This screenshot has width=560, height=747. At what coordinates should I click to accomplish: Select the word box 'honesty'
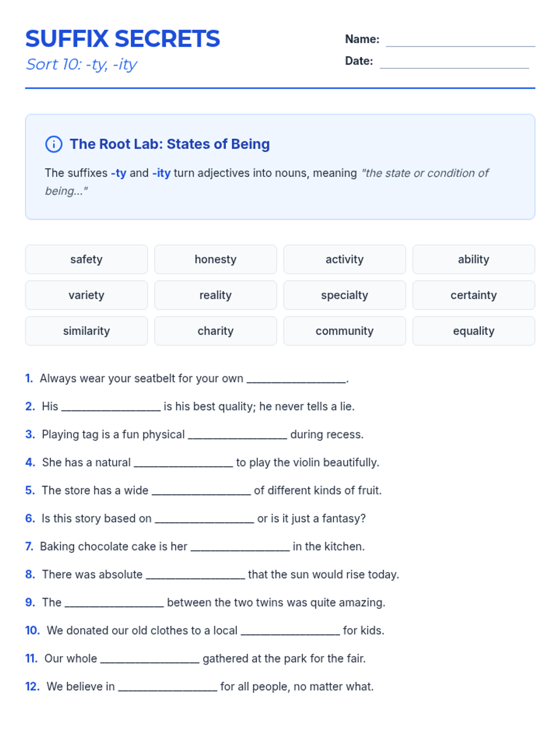216,260
